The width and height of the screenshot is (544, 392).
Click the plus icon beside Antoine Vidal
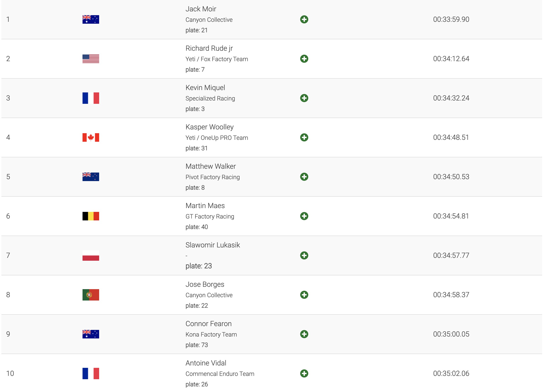(x=304, y=373)
